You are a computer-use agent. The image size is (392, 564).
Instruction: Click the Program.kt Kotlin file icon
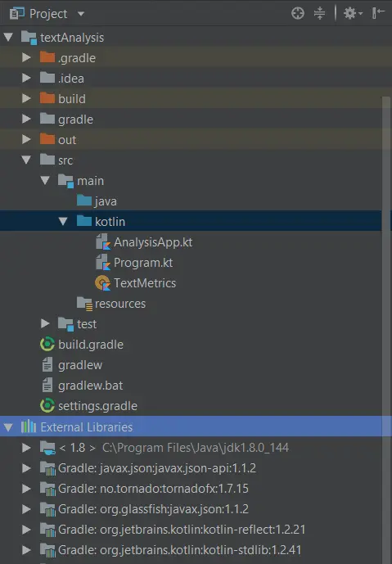pos(103,263)
